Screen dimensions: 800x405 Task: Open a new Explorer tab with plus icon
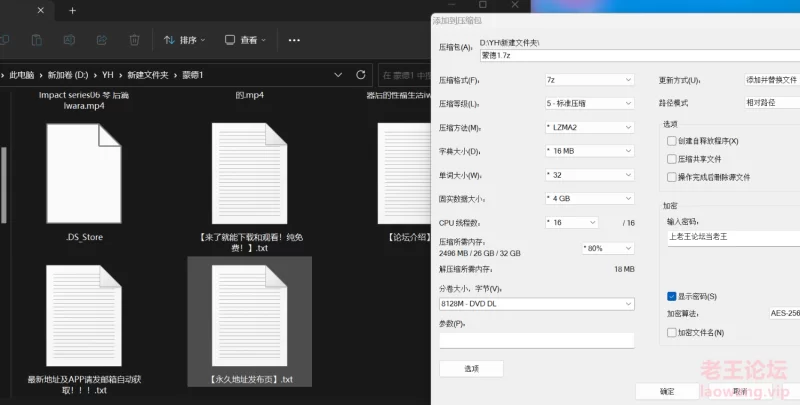(x=72, y=11)
